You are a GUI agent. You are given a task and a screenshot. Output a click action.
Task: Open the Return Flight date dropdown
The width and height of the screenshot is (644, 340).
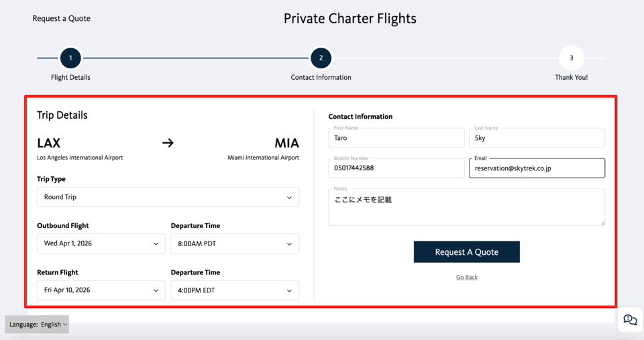coord(101,290)
